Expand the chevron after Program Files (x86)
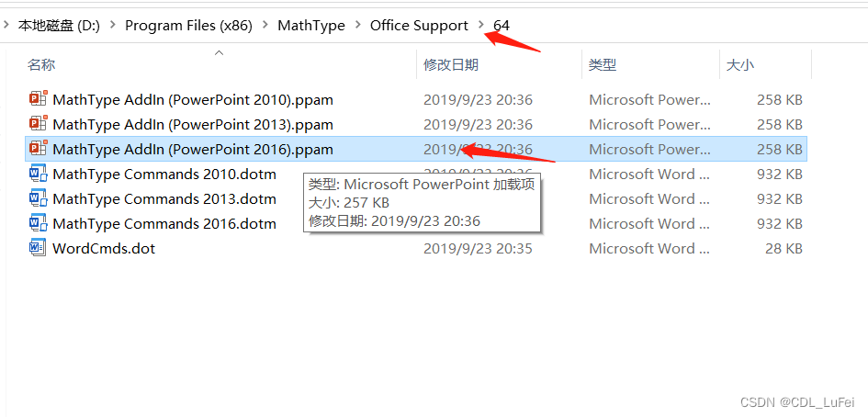Image resolution: width=868 pixels, height=417 pixels. 265,25
